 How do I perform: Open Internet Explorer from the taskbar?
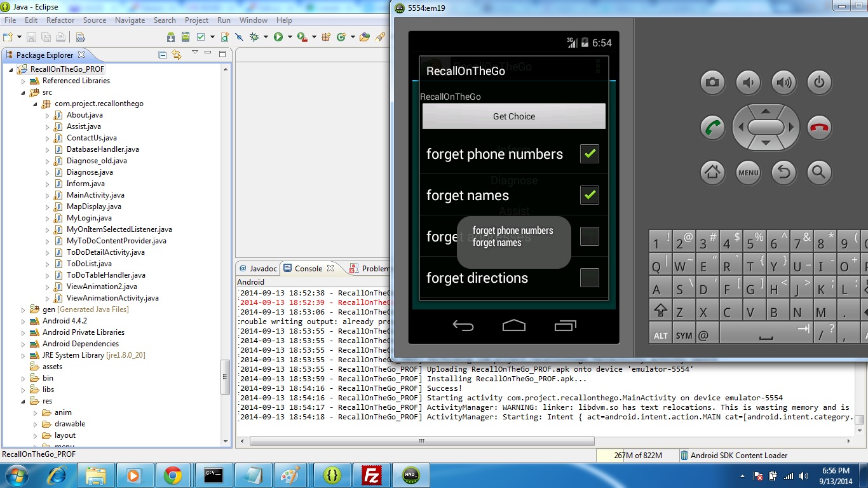coord(57,475)
